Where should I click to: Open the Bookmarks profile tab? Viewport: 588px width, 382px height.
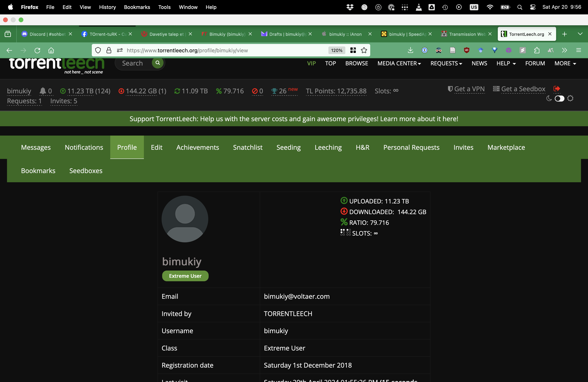pos(38,171)
